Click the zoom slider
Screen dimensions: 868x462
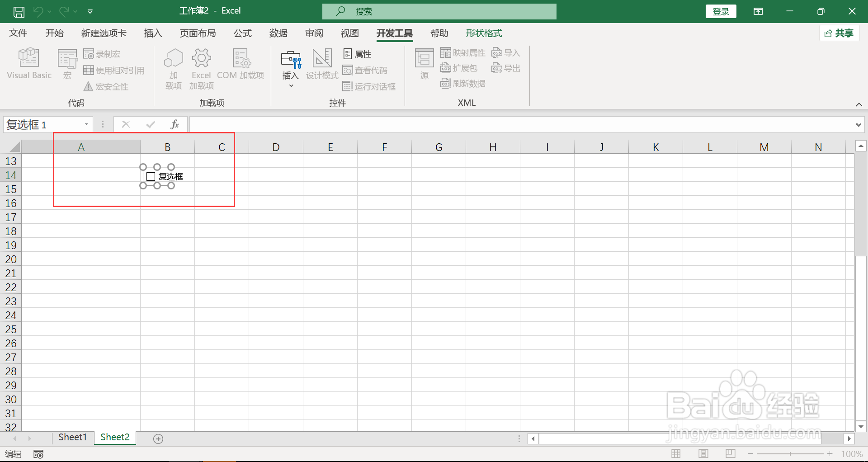click(x=790, y=453)
